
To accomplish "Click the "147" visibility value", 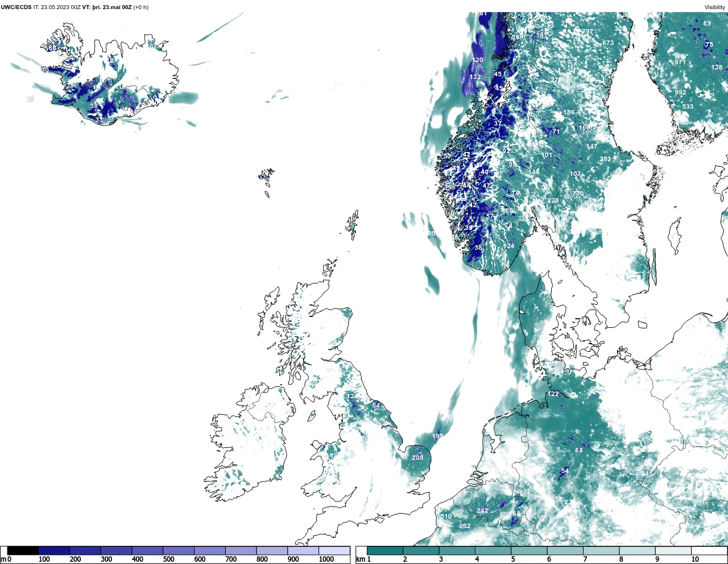I will (592, 147).
